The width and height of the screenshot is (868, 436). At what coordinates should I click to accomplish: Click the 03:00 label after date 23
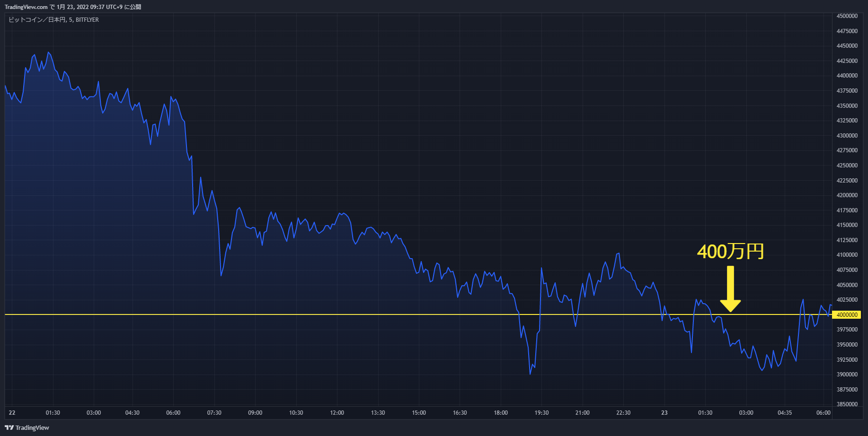746,413
